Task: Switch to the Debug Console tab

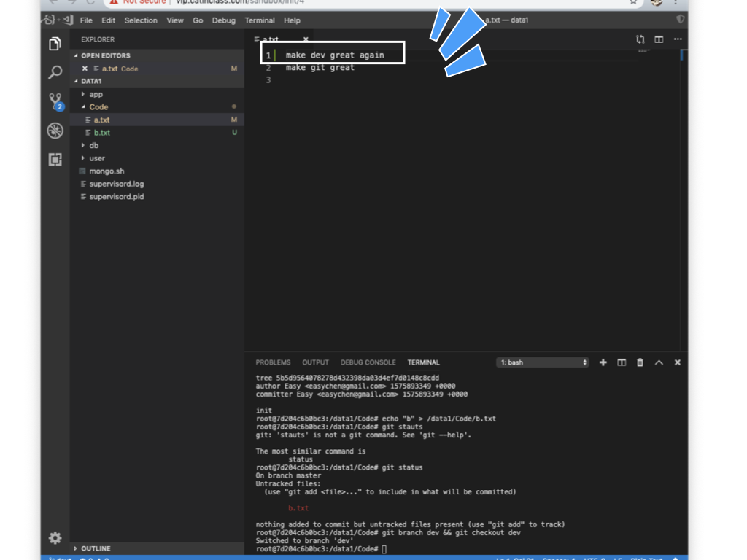Action: tap(368, 362)
